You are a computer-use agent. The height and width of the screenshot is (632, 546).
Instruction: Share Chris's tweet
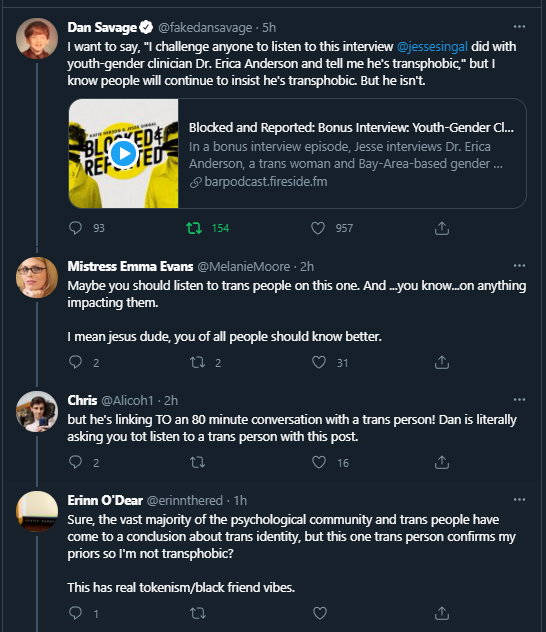(442, 462)
